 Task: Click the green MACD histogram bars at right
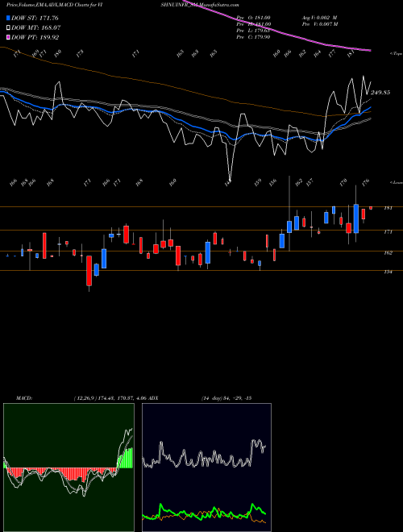(x=125, y=459)
